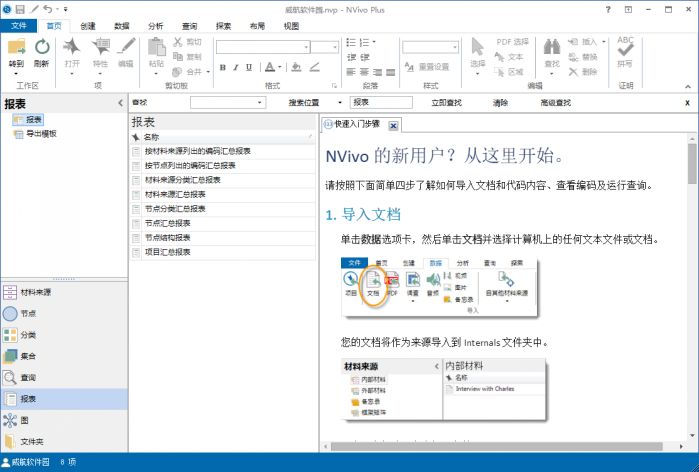Open the 文件 File menu tab
Screen dimensions: 699x472
(x=19, y=26)
